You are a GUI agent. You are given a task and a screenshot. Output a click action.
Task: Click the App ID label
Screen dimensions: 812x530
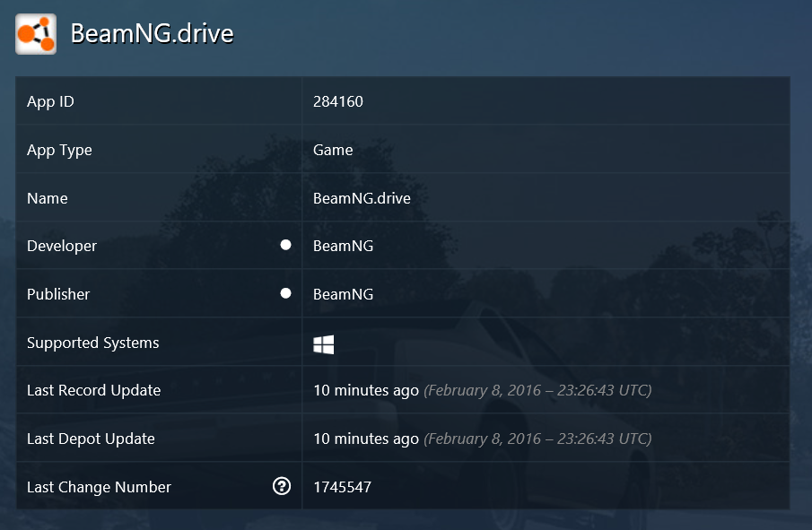pyautogui.click(x=50, y=101)
